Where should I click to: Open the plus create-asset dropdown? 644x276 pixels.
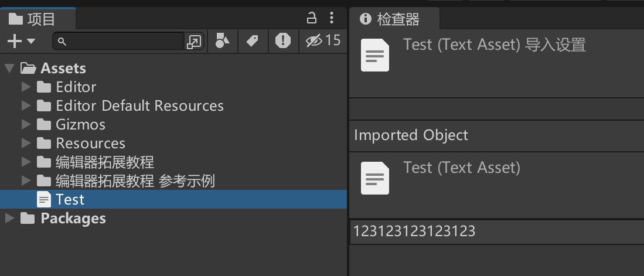[x=21, y=41]
